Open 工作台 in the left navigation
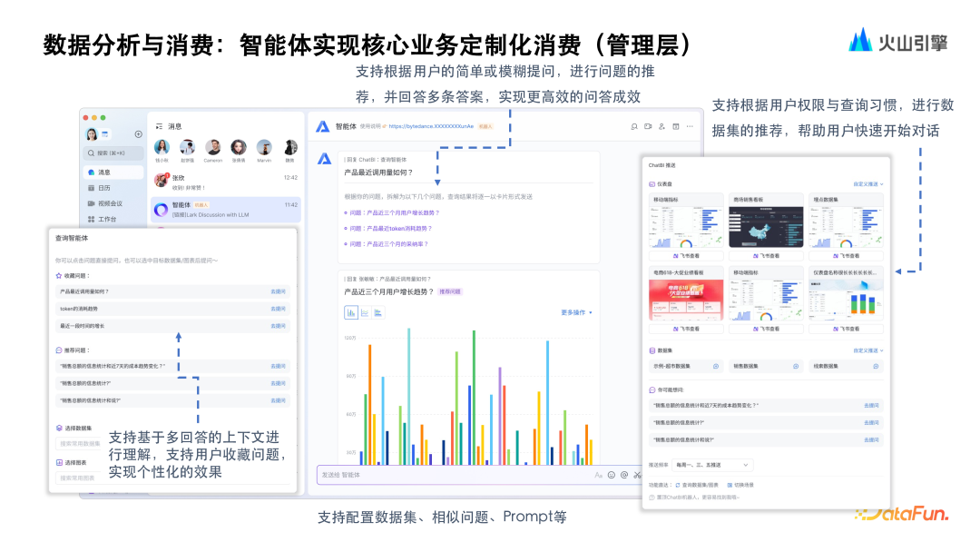The width and height of the screenshot is (980, 552). click(x=102, y=220)
